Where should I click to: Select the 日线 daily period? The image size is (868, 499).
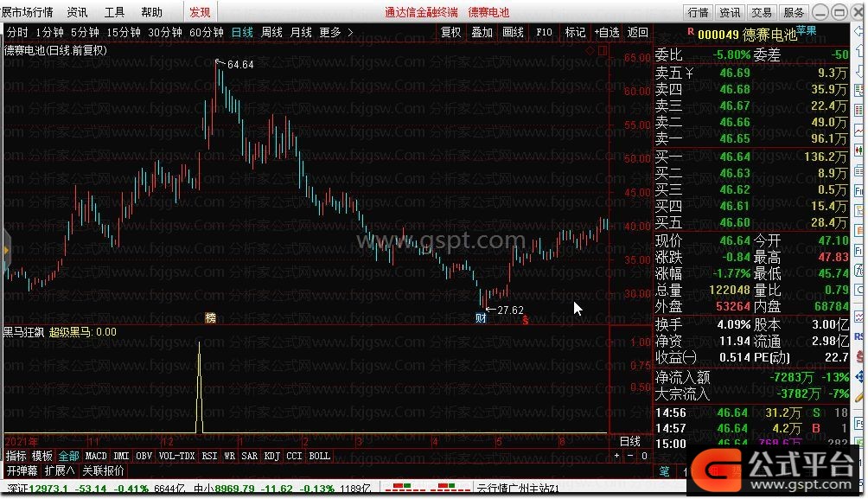[242, 33]
